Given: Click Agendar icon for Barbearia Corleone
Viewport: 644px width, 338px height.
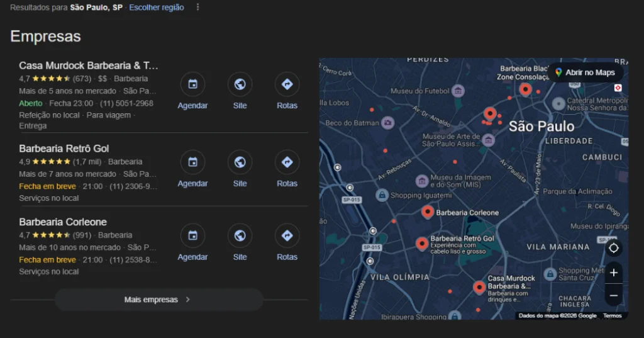Looking at the screenshot, I should coord(192,235).
